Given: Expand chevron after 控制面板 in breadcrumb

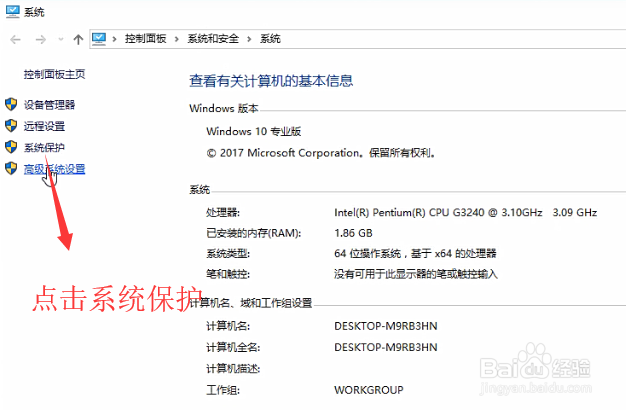Looking at the screenshot, I should (176, 39).
